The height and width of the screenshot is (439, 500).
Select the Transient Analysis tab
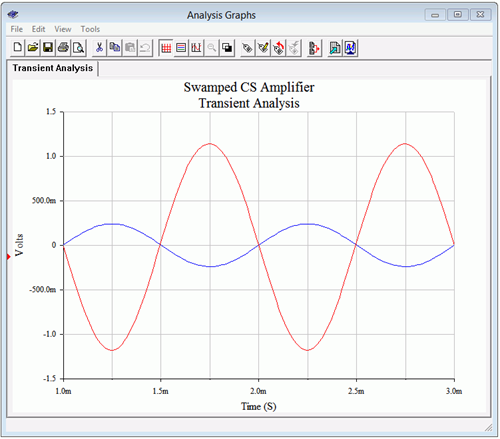(x=53, y=68)
